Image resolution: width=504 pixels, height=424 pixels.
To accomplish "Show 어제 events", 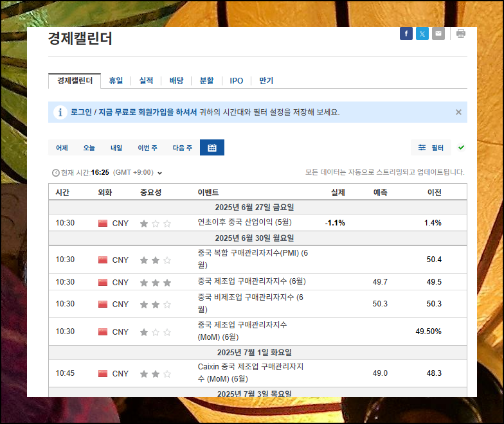I will [x=62, y=148].
